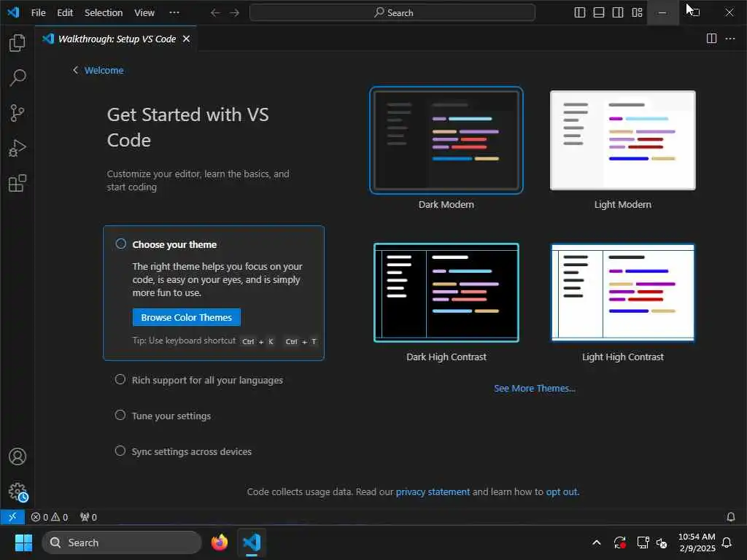
Task: Open the Windows Start menu
Action: [x=23, y=542]
